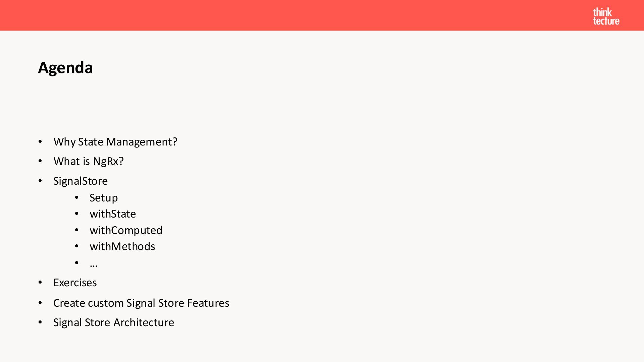
Task: Click bullet dot before withState
Action: click(77, 214)
